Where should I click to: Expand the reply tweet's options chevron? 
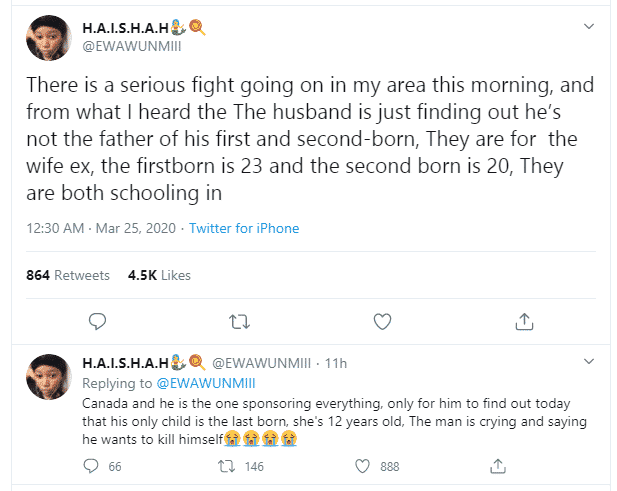[587, 362]
